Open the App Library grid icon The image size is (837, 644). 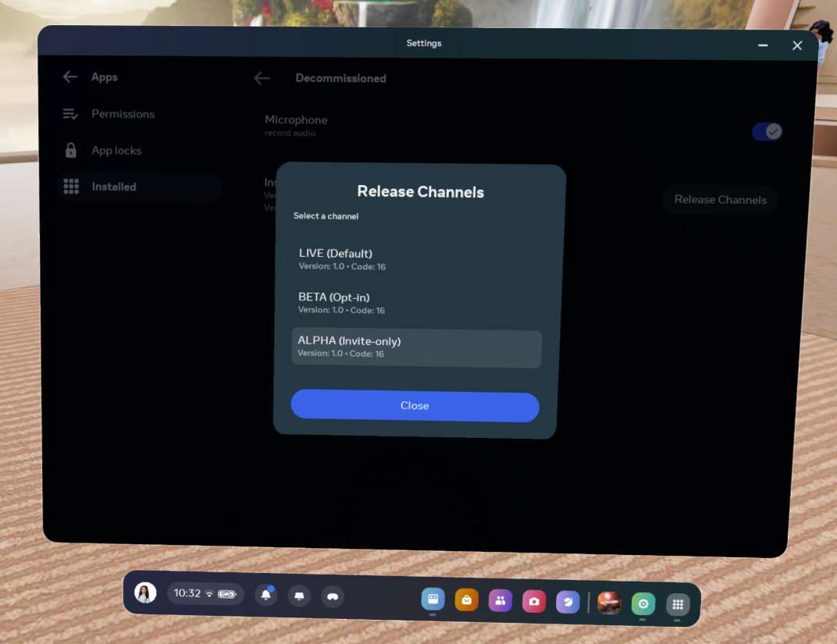point(677,604)
